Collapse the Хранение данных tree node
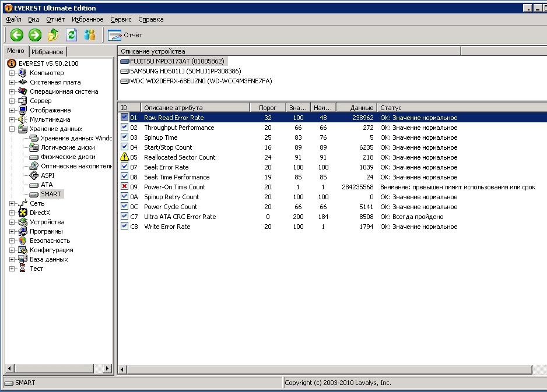Screen dimensions: 547x392 pyautogui.click(x=12, y=129)
